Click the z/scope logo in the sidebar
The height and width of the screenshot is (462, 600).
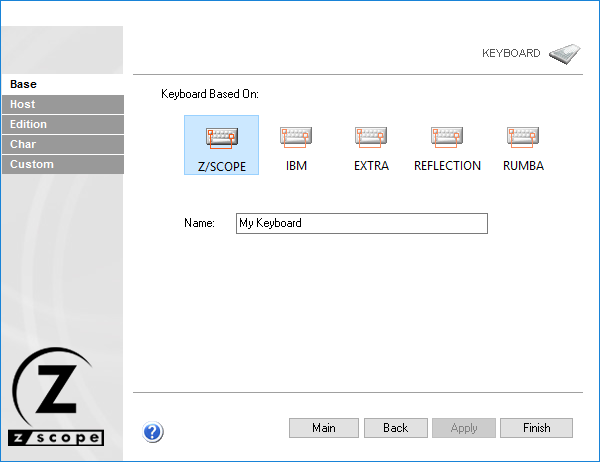(55, 397)
